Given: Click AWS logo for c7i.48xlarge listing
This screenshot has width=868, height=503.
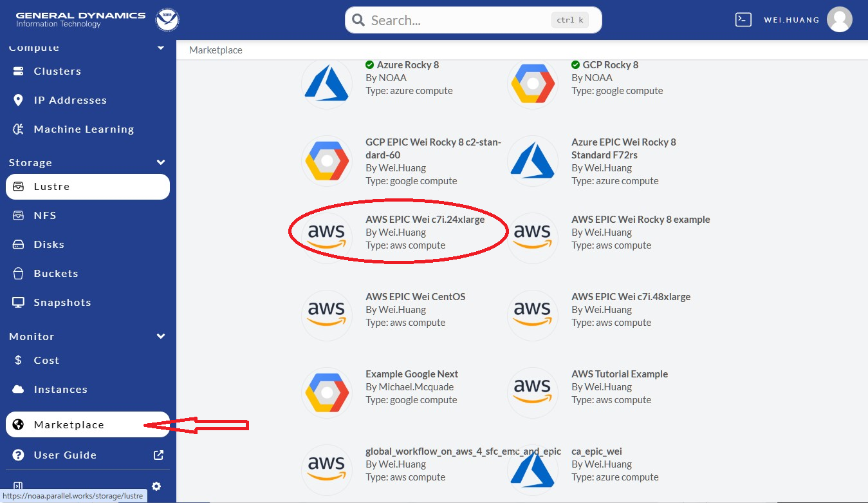Looking at the screenshot, I should (533, 316).
